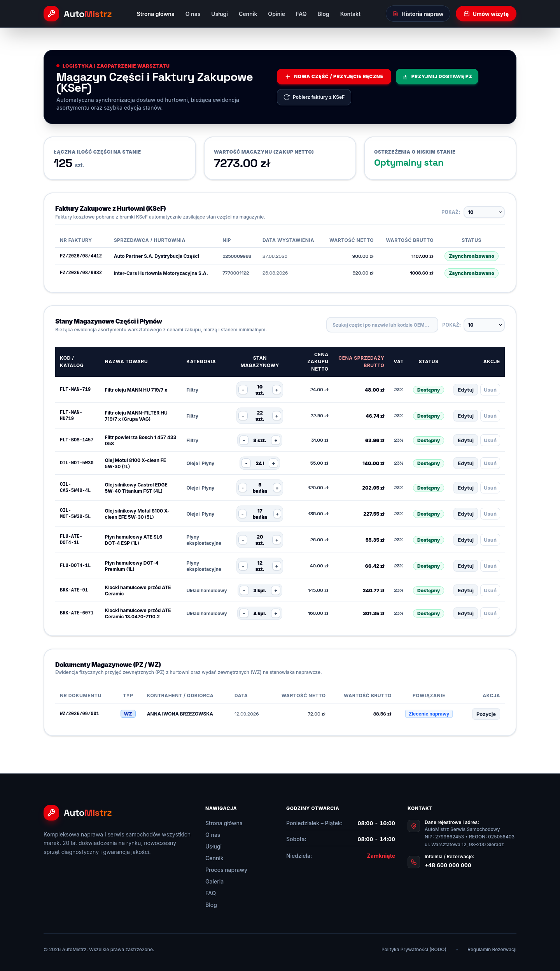Decrease stock of Klocki hamulcowe BRK-ATE-01
The height and width of the screenshot is (971, 560).
pos(244,591)
